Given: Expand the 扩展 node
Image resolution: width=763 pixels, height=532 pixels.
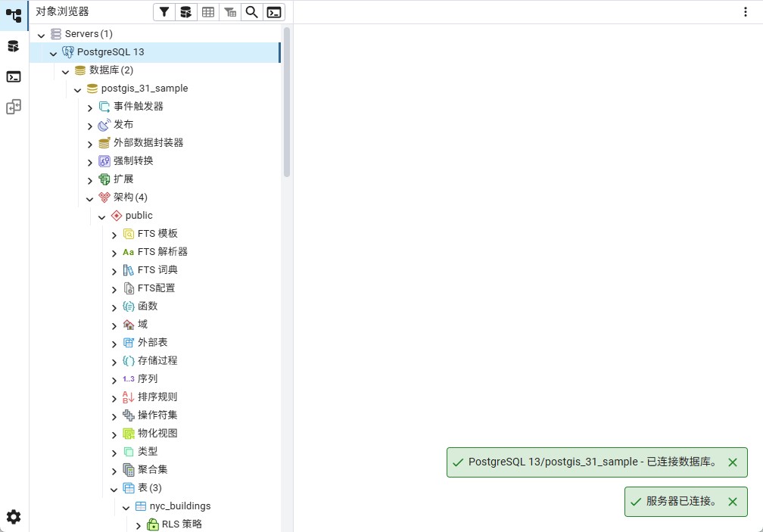Looking at the screenshot, I should tap(90, 180).
